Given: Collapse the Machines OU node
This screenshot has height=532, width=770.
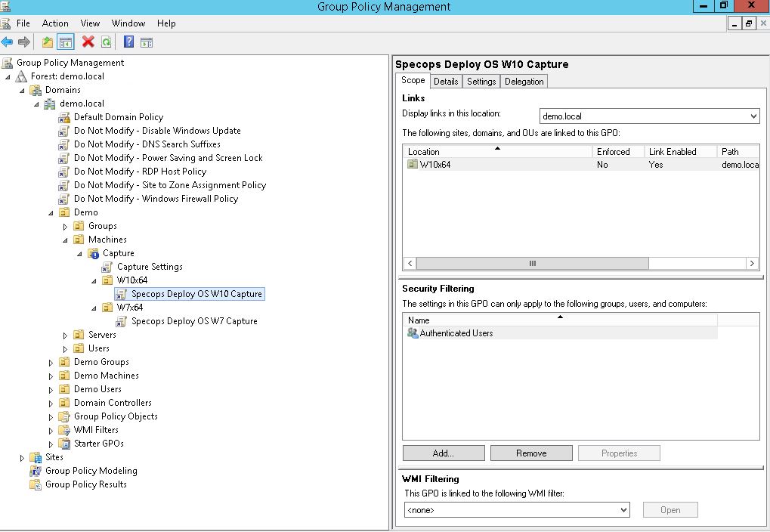Looking at the screenshot, I should [x=65, y=240].
